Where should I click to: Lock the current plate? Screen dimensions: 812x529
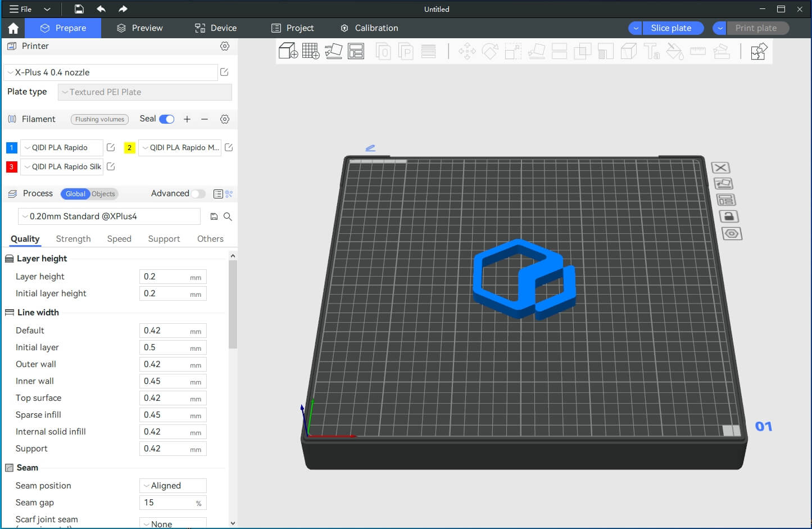(729, 216)
